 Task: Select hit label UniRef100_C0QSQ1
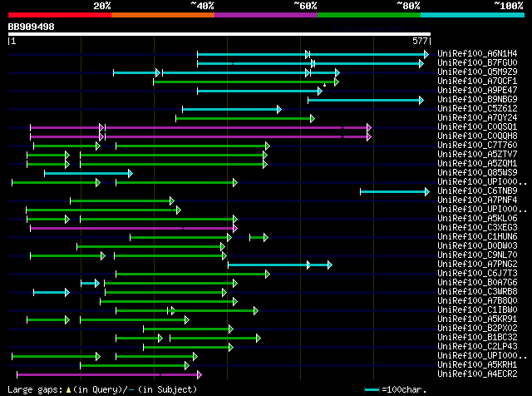coord(477,127)
